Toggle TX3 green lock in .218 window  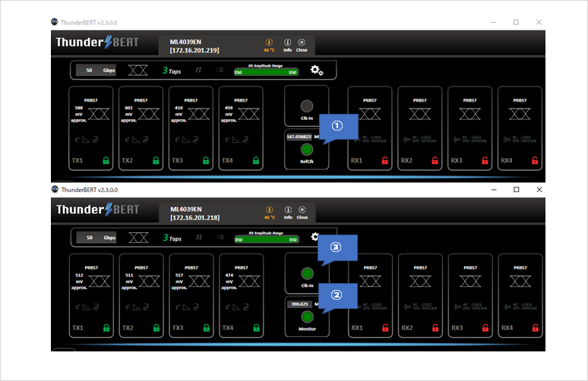pos(206,328)
